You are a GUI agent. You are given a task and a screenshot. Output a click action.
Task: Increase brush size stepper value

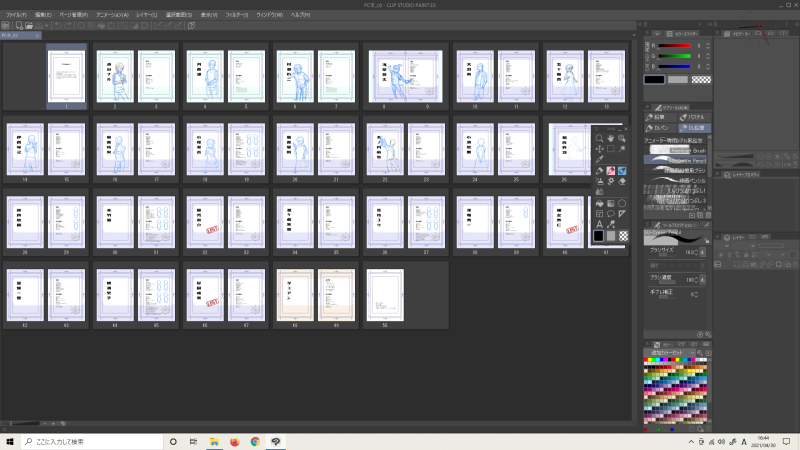695,252
